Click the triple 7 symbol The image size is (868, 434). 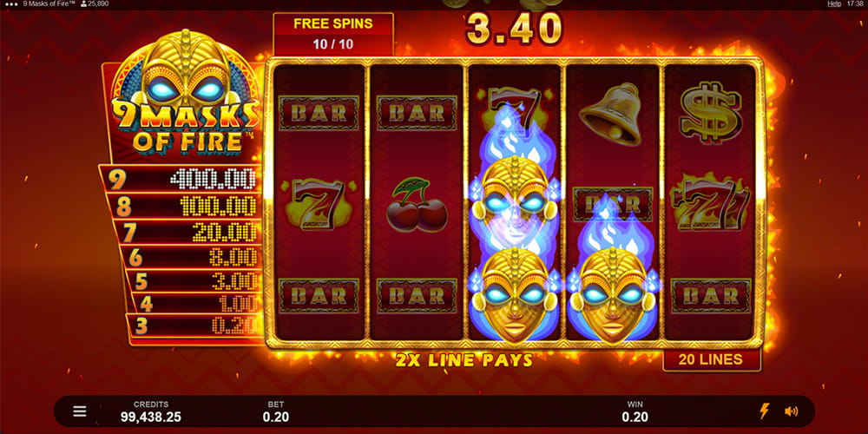710,204
